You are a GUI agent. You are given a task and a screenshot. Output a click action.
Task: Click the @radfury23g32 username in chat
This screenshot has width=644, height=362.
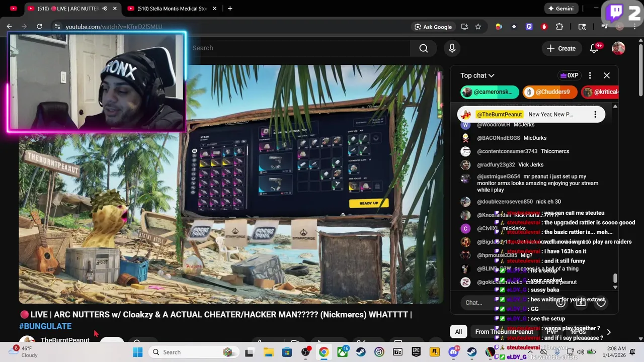496,165
